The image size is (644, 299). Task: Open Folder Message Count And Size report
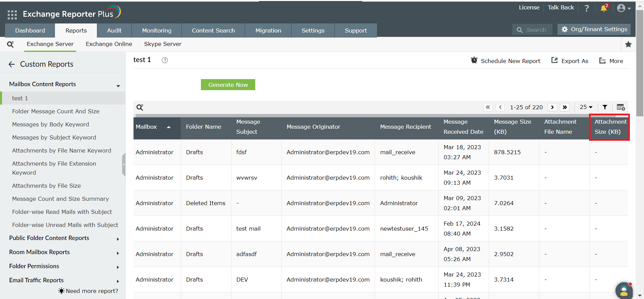(56, 111)
